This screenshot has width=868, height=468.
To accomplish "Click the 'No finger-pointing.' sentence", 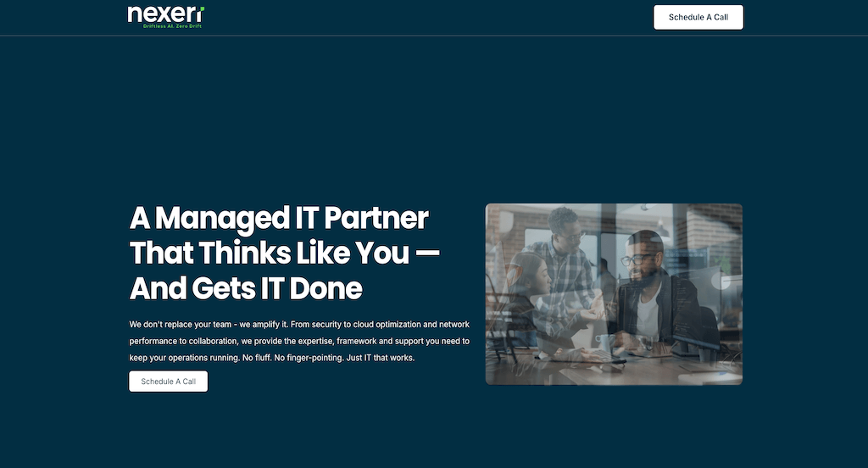I will pos(309,358).
